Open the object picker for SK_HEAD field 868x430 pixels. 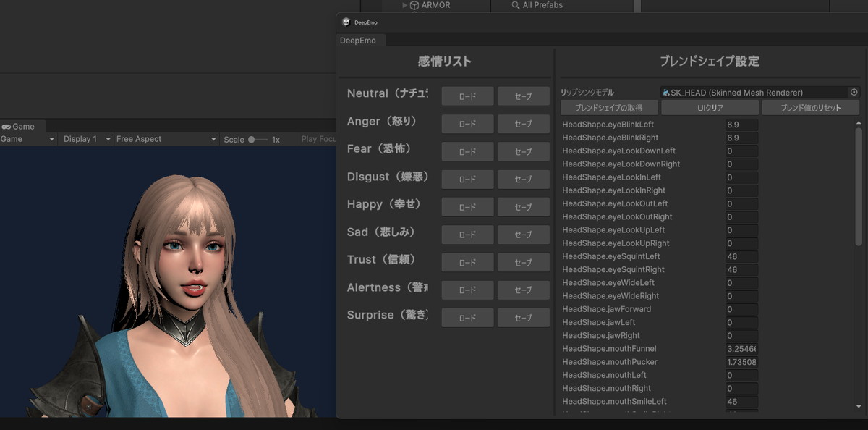click(854, 93)
